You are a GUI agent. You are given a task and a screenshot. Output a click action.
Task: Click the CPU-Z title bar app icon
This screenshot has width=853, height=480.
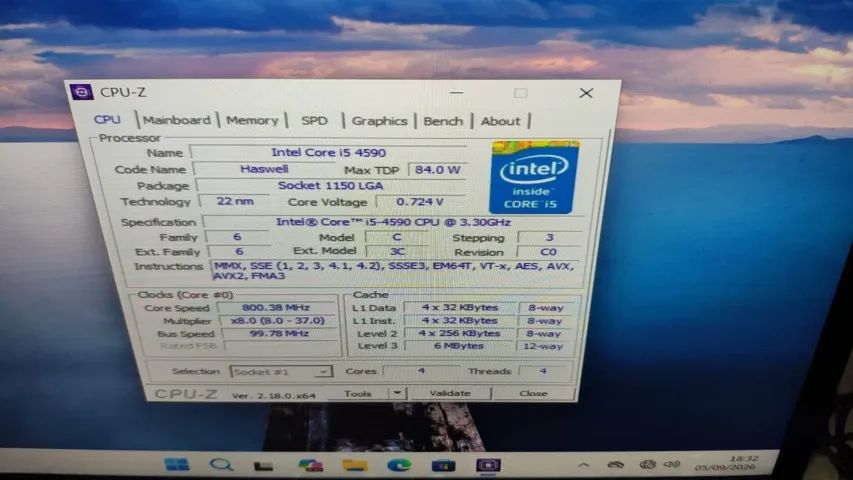click(82, 92)
